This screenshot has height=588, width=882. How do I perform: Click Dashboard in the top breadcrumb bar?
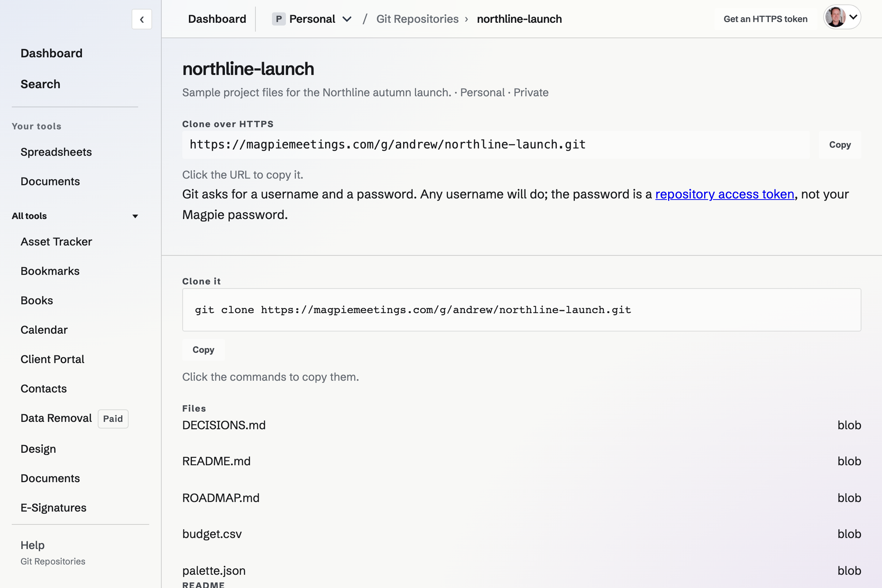pyautogui.click(x=217, y=19)
